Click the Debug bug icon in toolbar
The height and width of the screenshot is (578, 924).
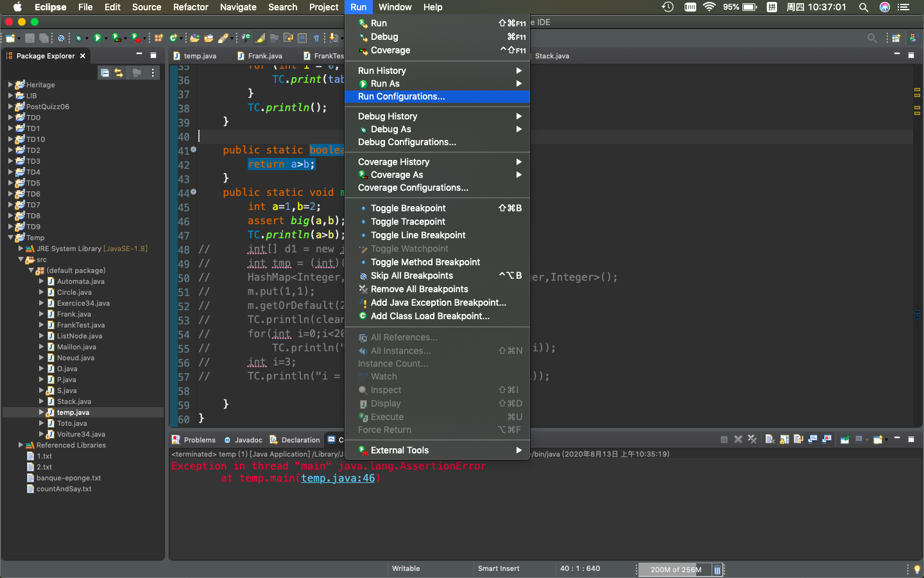(78, 39)
